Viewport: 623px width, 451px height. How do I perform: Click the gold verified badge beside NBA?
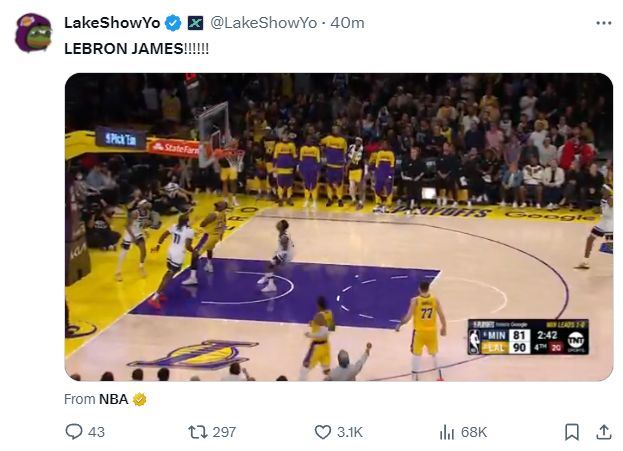[140, 399]
